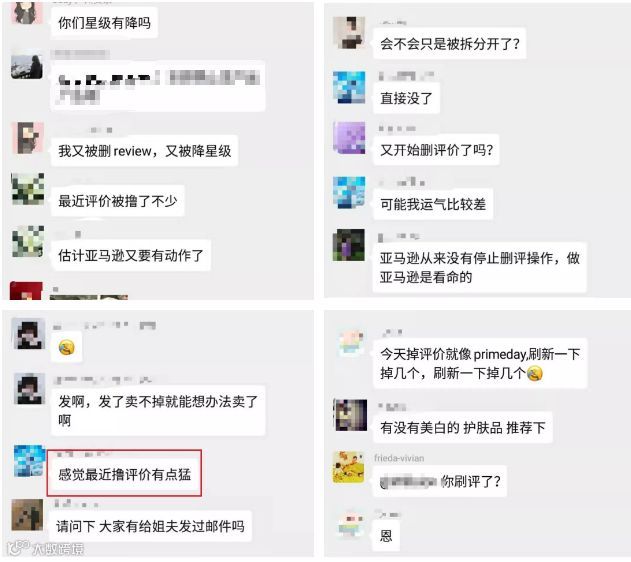Screen dimensions: 631x562
Task: Select the message '可能我运气比较差'
Action: [x=433, y=204]
